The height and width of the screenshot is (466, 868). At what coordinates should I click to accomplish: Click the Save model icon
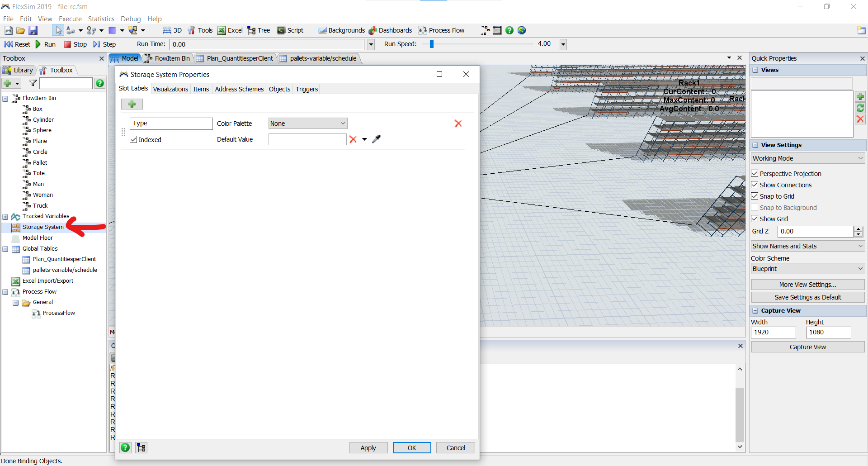pos(33,30)
